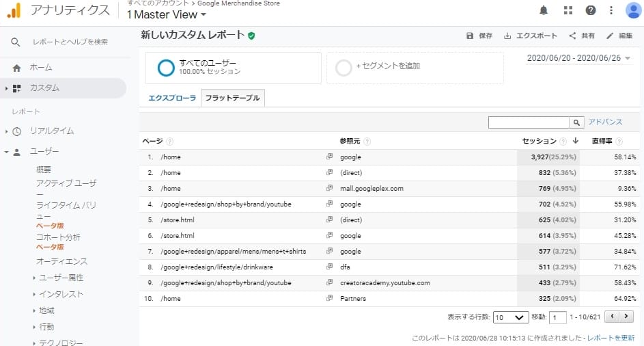
Task: Click the Google Merchandise Store breadcrumb
Action: 238,3
